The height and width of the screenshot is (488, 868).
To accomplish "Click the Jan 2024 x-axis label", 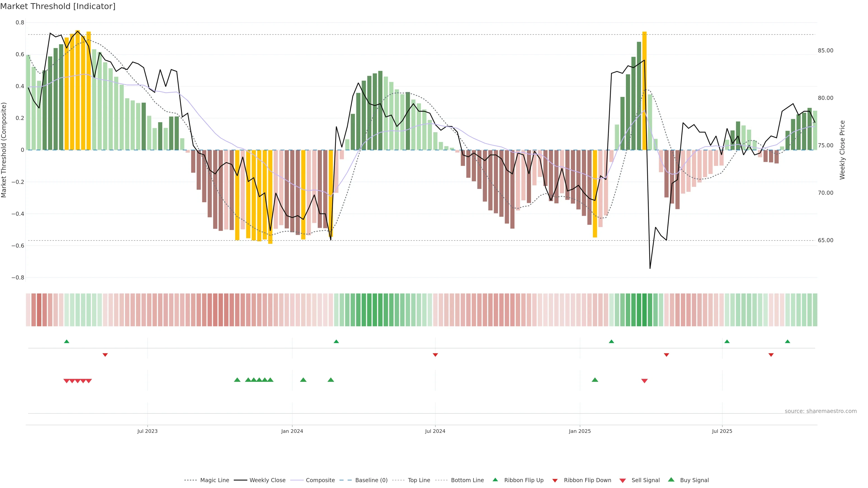I will [292, 431].
